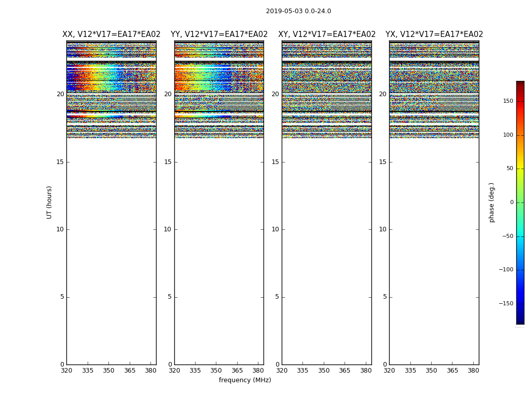Click the 50 tick label on colorbar
The height and width of the screenshot is (405, 532).
510,169
